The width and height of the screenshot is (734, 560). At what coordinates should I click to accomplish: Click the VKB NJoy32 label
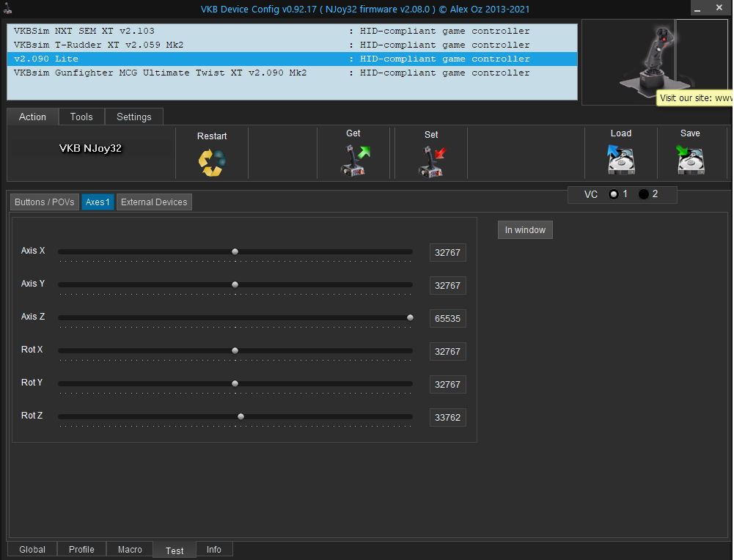pyautogui.click(x=90, y=148)
